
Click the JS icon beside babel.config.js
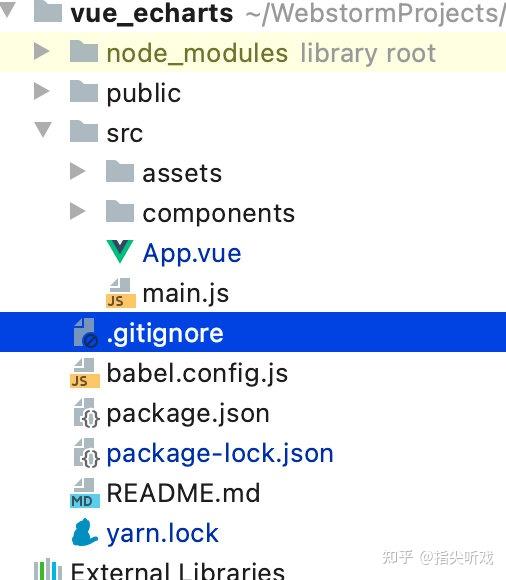pos(85,373)
